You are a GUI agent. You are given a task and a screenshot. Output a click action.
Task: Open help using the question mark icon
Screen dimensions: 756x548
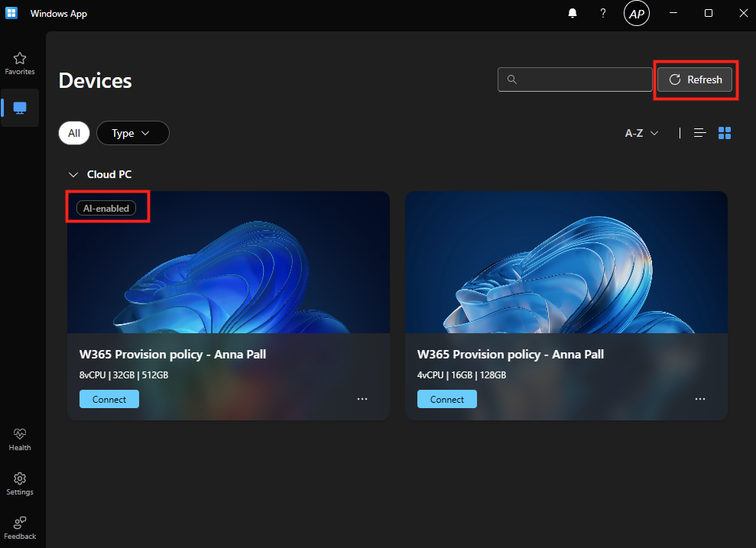coord(603,14)
